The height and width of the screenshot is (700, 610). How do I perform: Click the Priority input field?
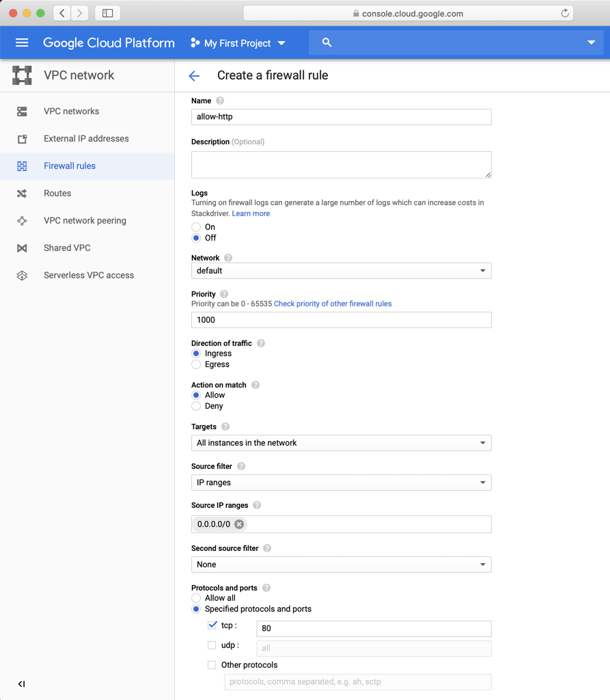[341, 320]
